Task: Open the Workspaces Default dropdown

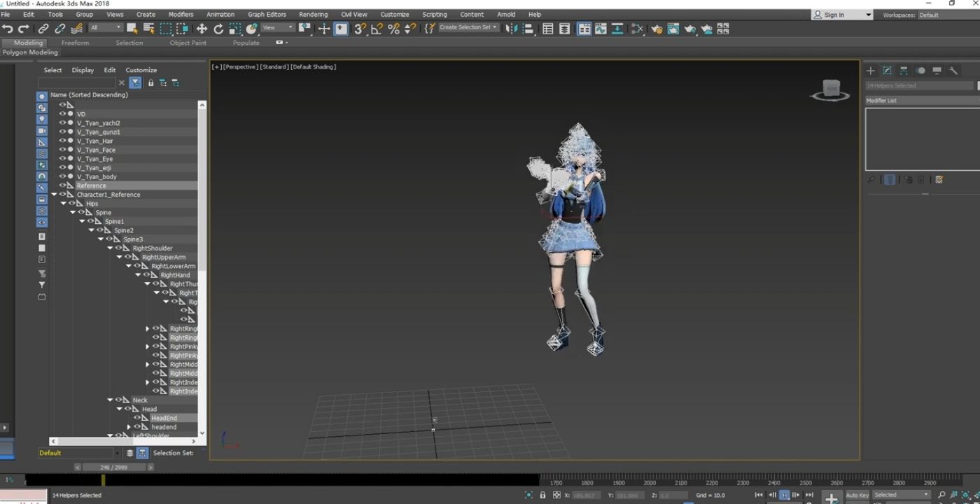Action: [x=948, y=15]
